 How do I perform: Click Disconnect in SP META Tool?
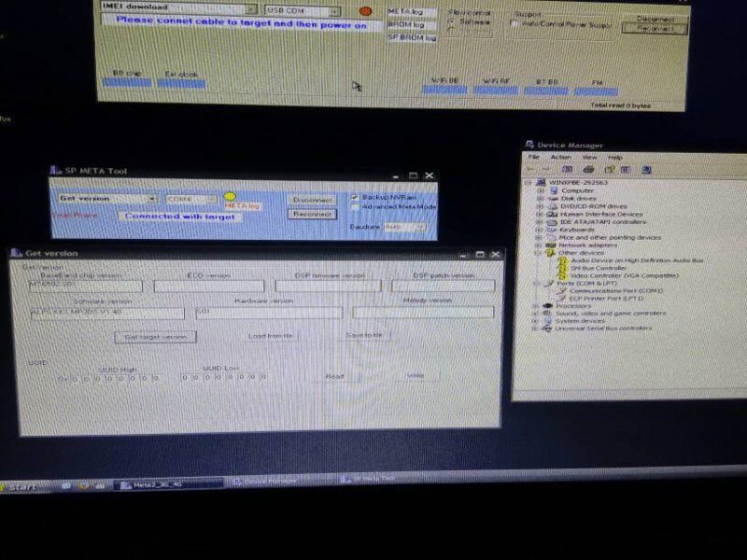click(x=312, y=200)
